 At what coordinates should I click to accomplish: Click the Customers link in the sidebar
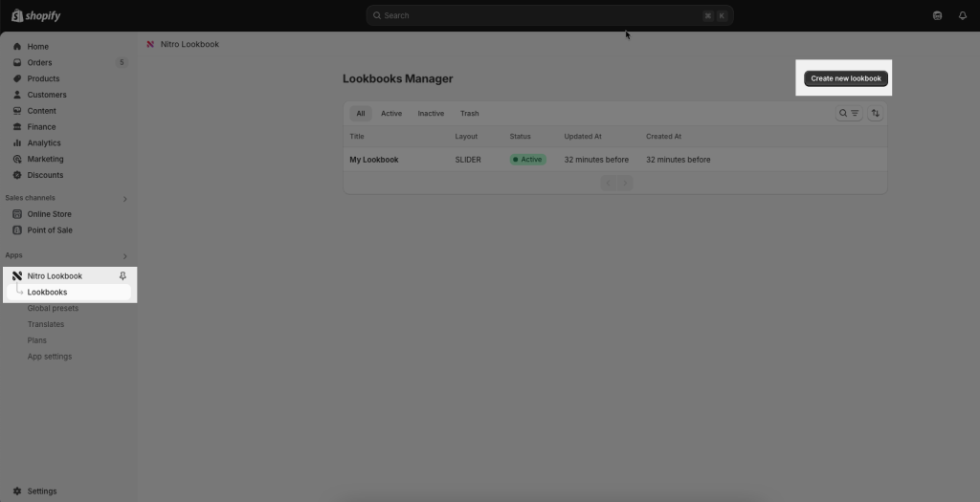[x=47, y=95]
